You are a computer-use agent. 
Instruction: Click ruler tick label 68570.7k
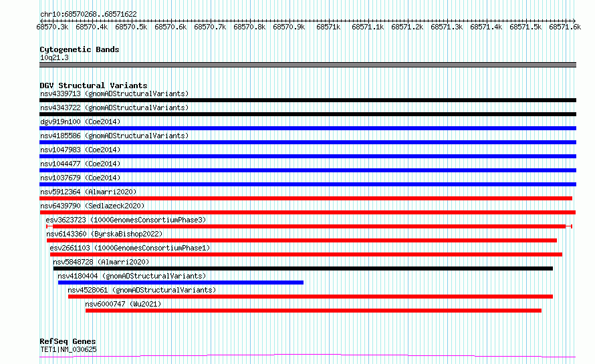[x=210, y=27]
